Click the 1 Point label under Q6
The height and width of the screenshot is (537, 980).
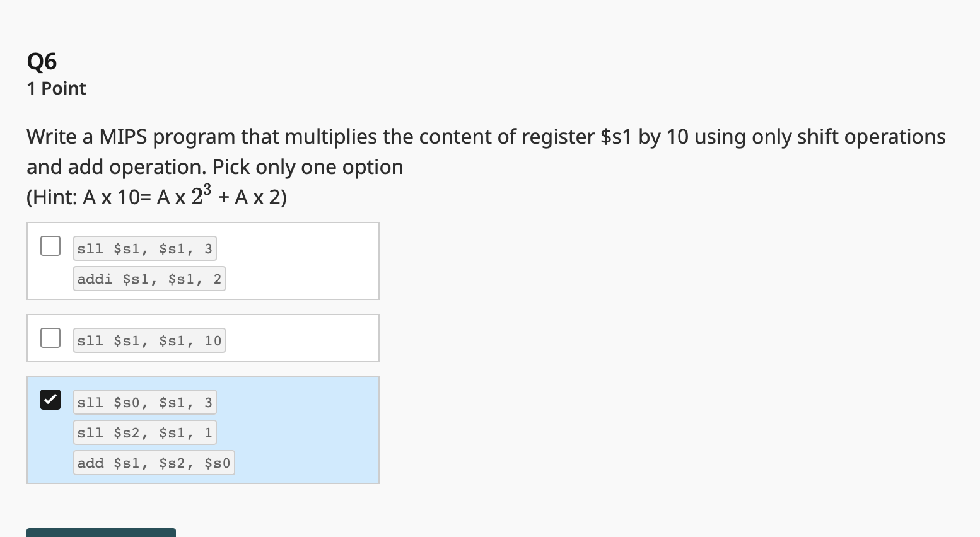click(x=56, y=88)
